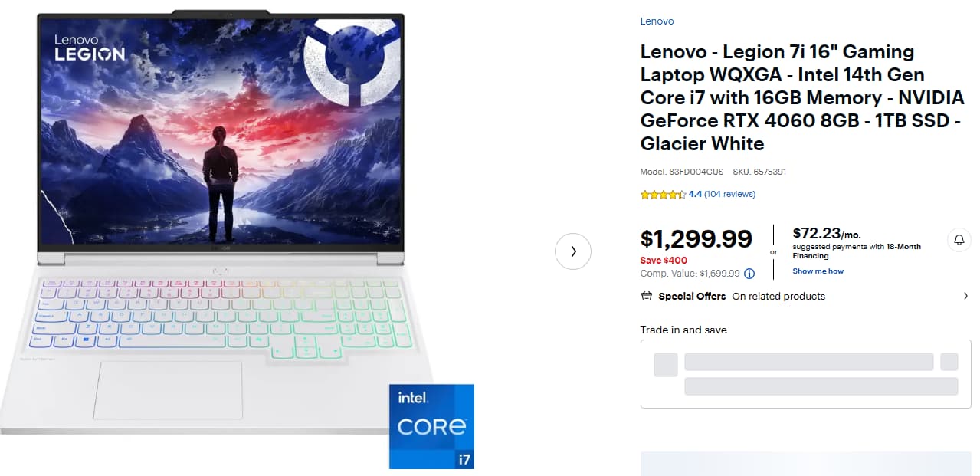This screenshot has width=980, height=476.
Task: Click the Intel Core i7 badge
Action: [431, 426]
